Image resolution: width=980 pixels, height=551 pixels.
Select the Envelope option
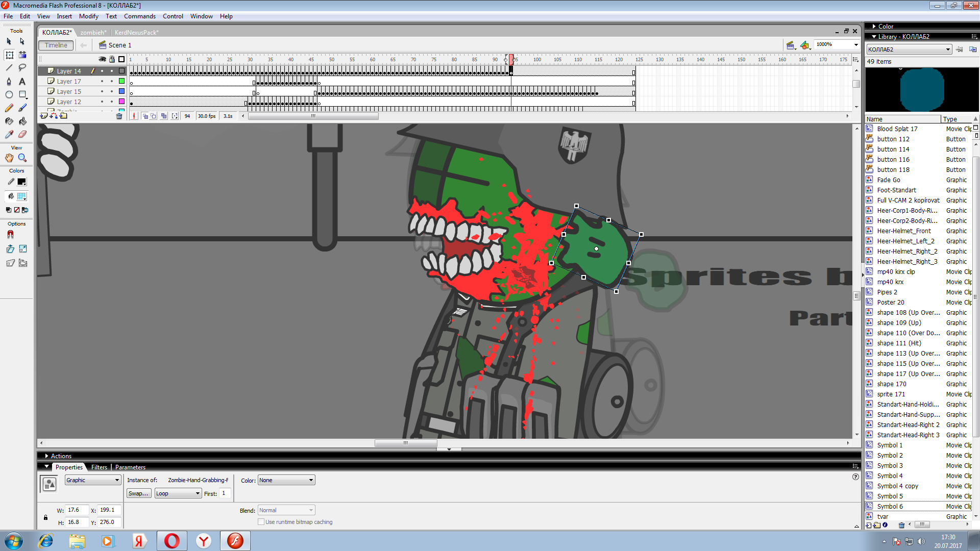click(x=23, y=263)
